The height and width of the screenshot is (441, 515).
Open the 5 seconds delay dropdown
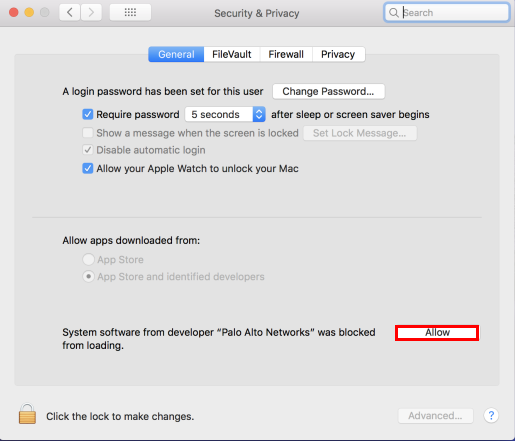[225, 114]
